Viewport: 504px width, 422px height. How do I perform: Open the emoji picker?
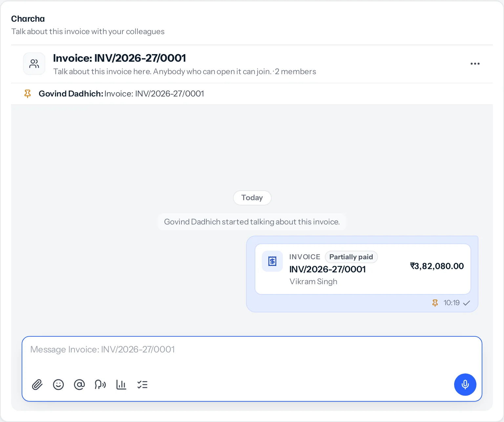coord(58,385)
